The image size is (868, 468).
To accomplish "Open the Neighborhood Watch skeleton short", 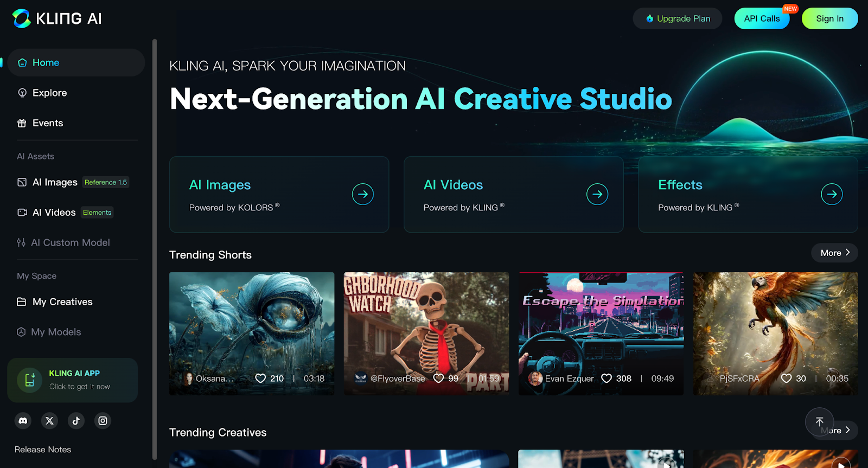I will [426, 334].
